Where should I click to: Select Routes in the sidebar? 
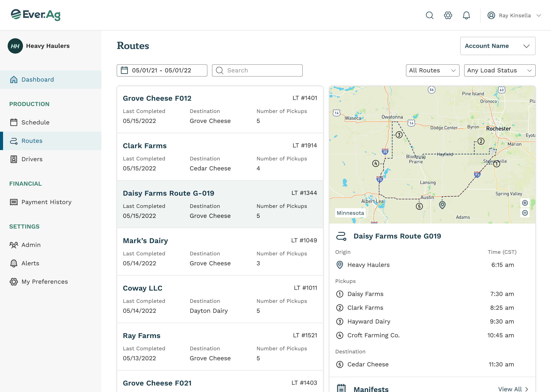click(x=51, y=141)
